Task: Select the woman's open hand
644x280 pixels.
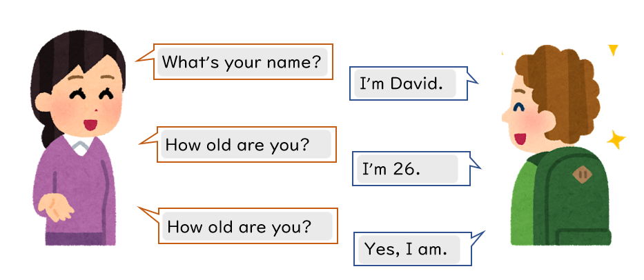Action: [x=55, y=208]
